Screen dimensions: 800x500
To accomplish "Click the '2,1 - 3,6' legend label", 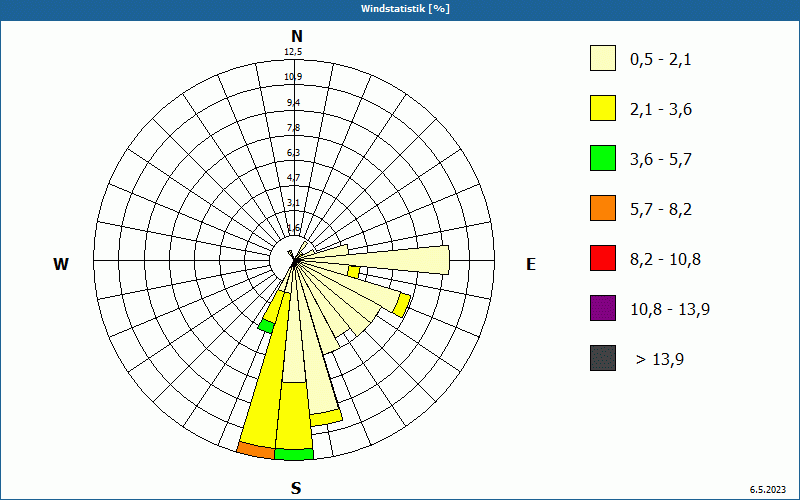I will (x=661, y=110).
